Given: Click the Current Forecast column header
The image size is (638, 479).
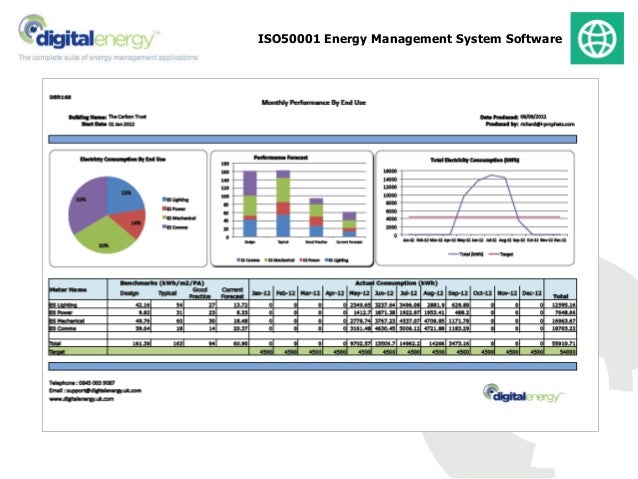Looking at the screenshot, I should (x=232, y=293).
